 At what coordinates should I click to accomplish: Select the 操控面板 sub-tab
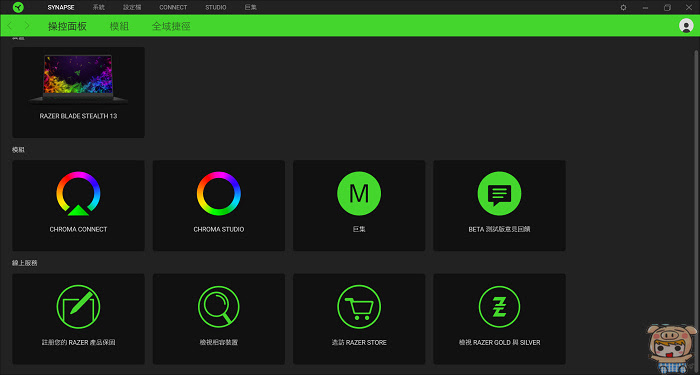[x=67, y=26]
